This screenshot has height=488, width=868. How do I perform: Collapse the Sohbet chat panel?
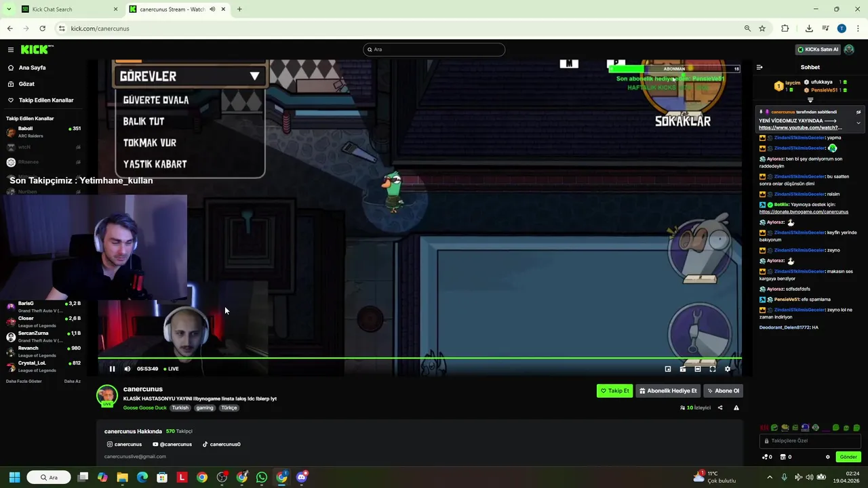click(759, 67)
